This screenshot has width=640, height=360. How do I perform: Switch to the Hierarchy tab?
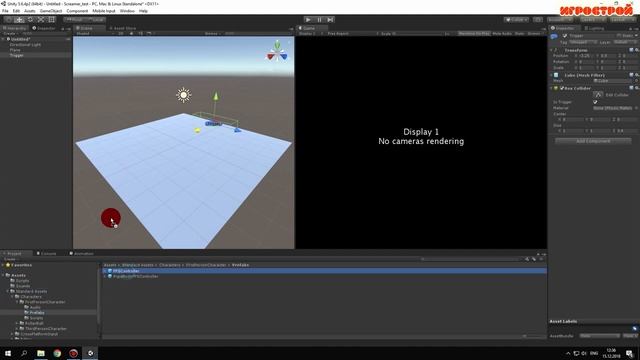[15, 28]
